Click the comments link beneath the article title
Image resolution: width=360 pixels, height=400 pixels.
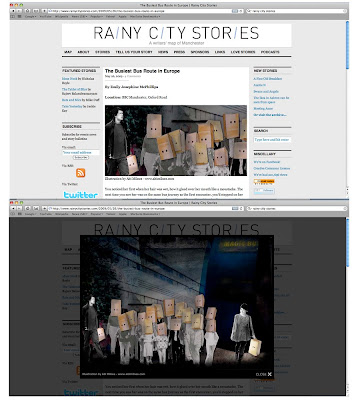click(133, 76)
